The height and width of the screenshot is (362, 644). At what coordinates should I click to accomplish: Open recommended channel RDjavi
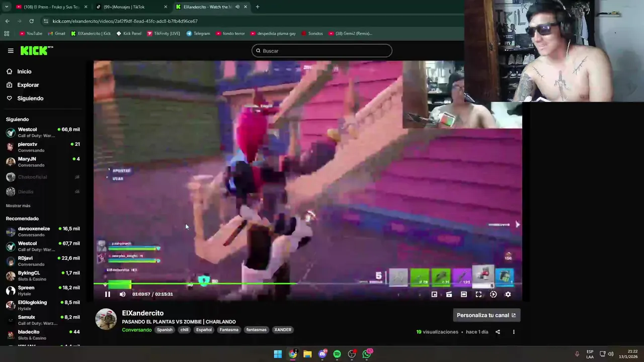(43, 261)
